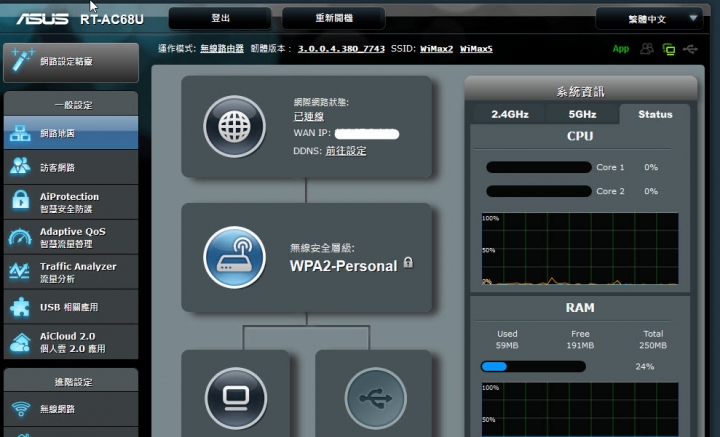Click the 無線路由器 operation mode link
The image size is (720, 437).
pyautogui.click(x=222, y=49)
